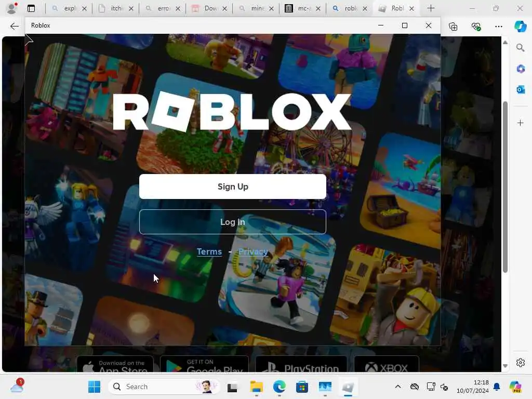The height and width of the screenshot is (399, 532).
Task: Open sidebar settings gear icon
Action: 521,363
